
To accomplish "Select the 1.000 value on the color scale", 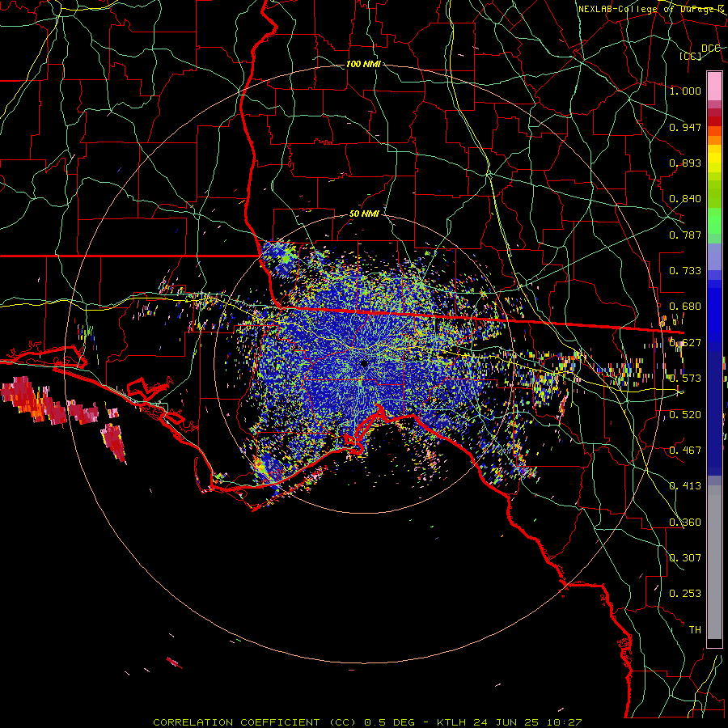I will 685,91.
